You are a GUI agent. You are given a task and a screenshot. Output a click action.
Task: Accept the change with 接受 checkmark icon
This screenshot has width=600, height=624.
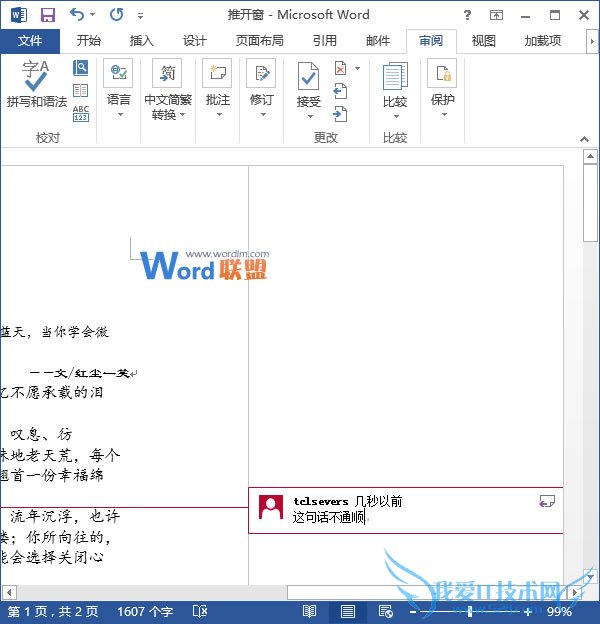pyautogui.click(x=308, y=78)
